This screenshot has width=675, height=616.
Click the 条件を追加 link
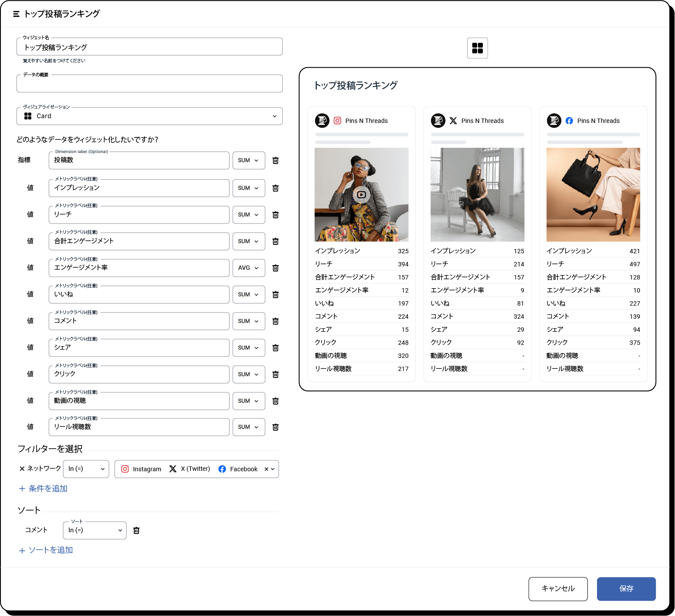(x=43, y=489)
